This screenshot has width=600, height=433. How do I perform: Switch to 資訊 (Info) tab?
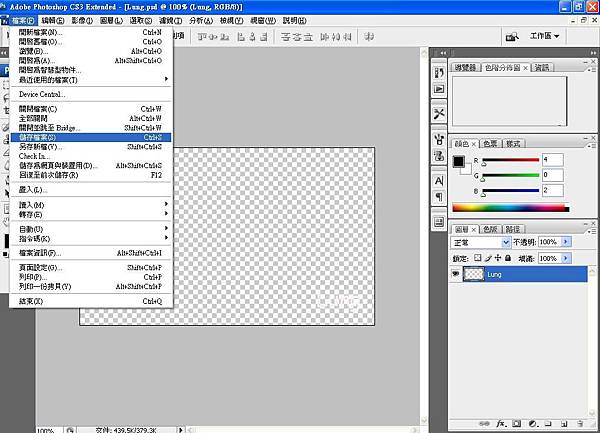[542, 68]
